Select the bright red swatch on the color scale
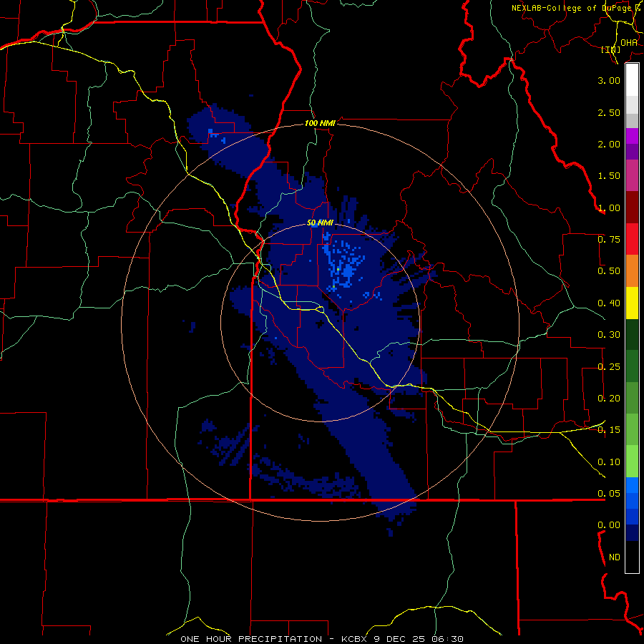Screen dimensions: 644x644 point(632,239)
